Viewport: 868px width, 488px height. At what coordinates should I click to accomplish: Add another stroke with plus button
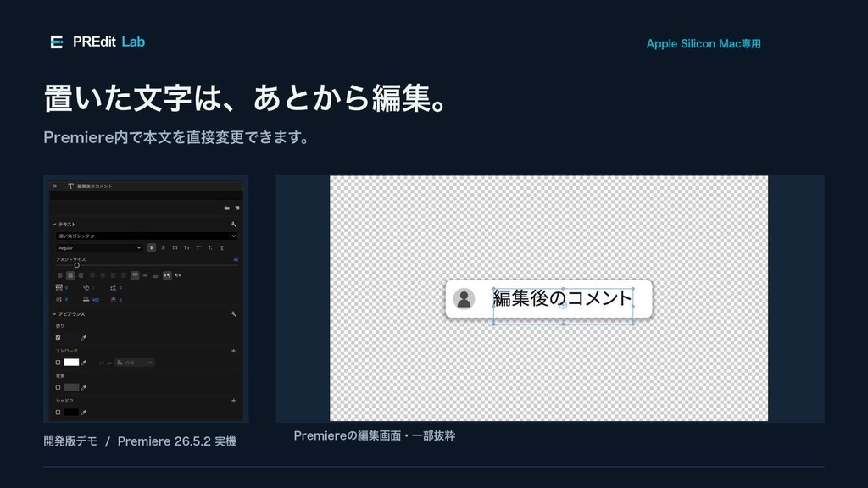[x=234, y=351]
